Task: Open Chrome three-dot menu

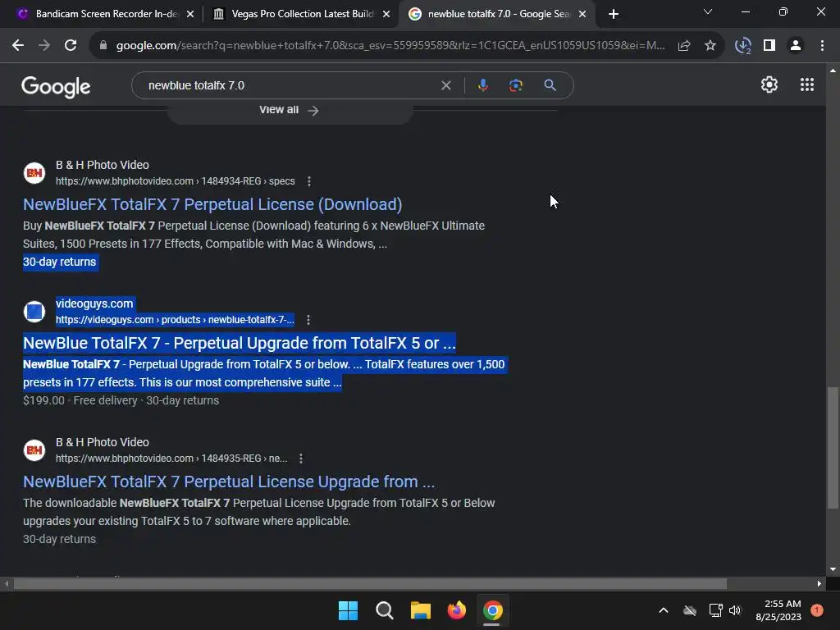Action: (822, 46)
